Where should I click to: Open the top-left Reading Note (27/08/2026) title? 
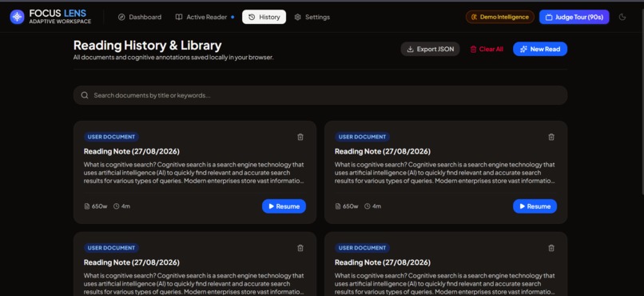(131, 151)
